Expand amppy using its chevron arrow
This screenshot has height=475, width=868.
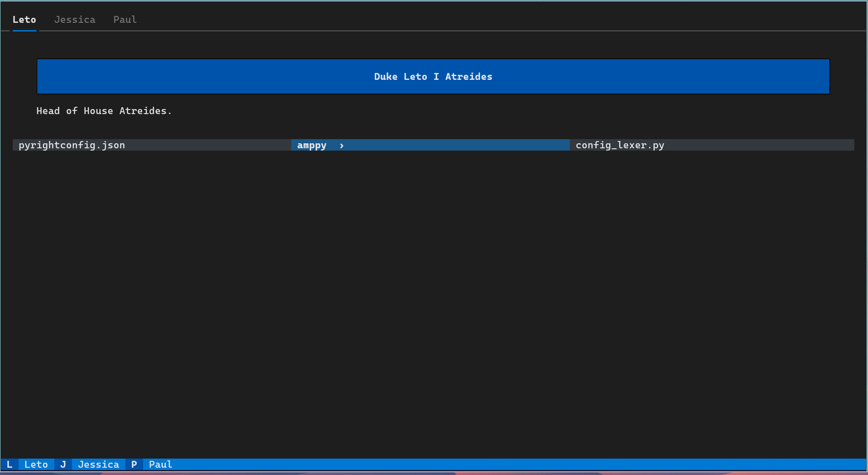click(341, 146)
